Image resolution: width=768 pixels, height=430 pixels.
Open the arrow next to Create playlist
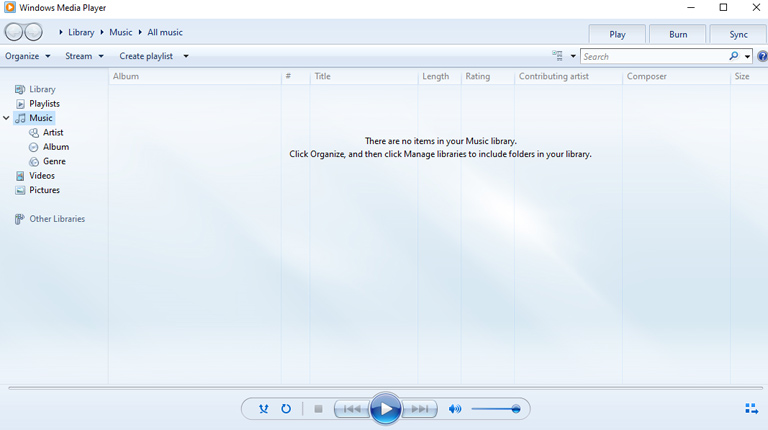pyautogui.click(x=186, y=56)
